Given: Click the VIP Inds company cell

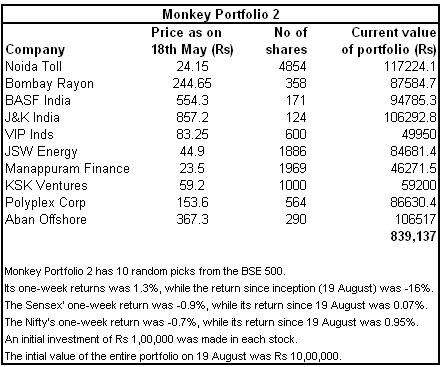Looking at the screenshot, I should point(29,134).
